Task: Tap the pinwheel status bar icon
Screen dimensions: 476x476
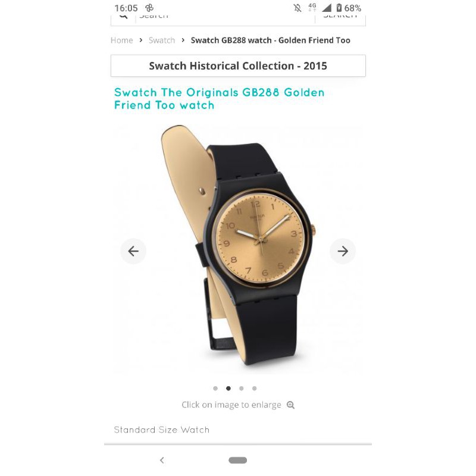Action: click(x=149, y=8)
